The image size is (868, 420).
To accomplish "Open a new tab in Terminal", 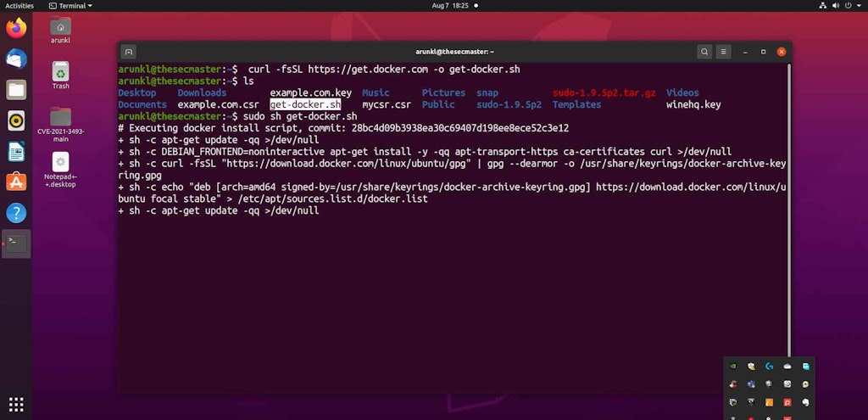I will (129, 52).
